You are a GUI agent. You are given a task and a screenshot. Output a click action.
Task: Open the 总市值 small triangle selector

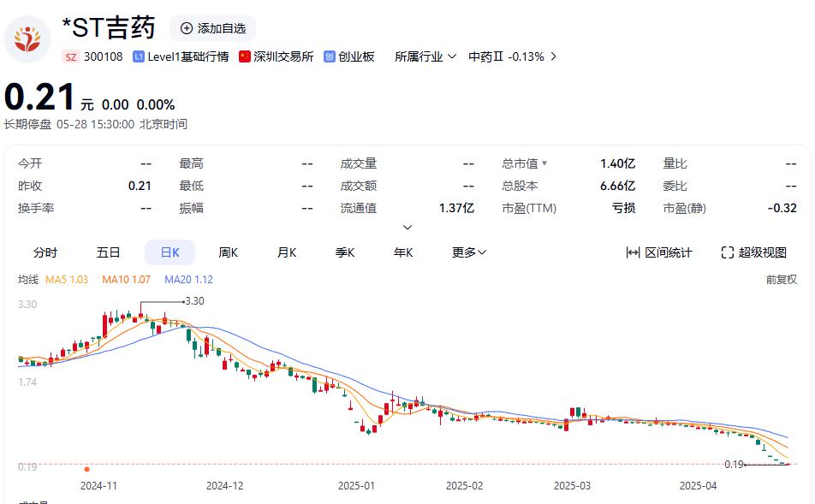coord(544,163)
